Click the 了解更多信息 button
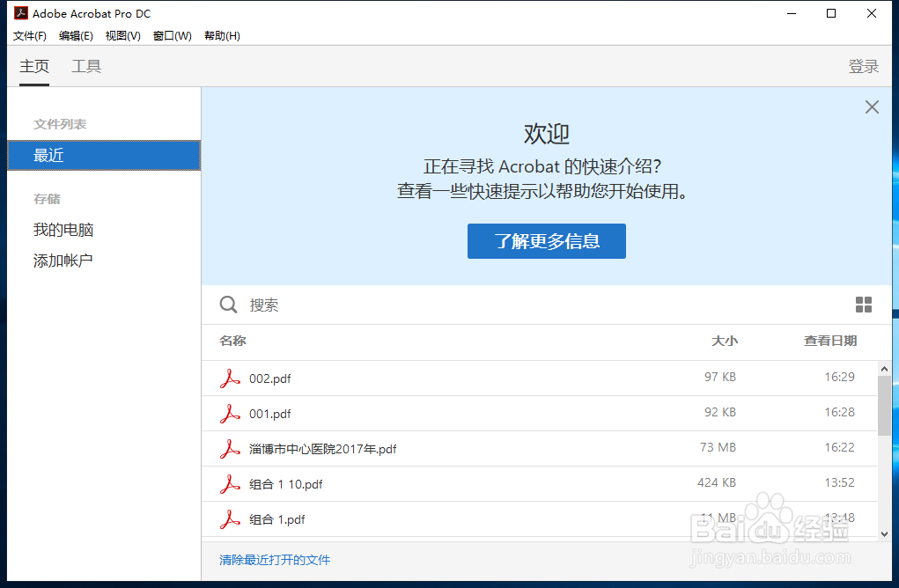This screenshot has width=899, height=588. tap(547, 241)
